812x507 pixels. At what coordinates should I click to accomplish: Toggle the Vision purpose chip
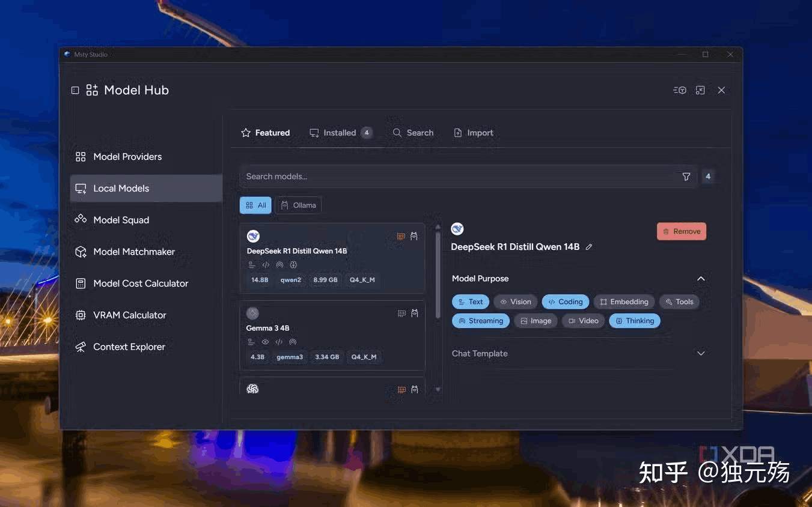coord(516,302)
